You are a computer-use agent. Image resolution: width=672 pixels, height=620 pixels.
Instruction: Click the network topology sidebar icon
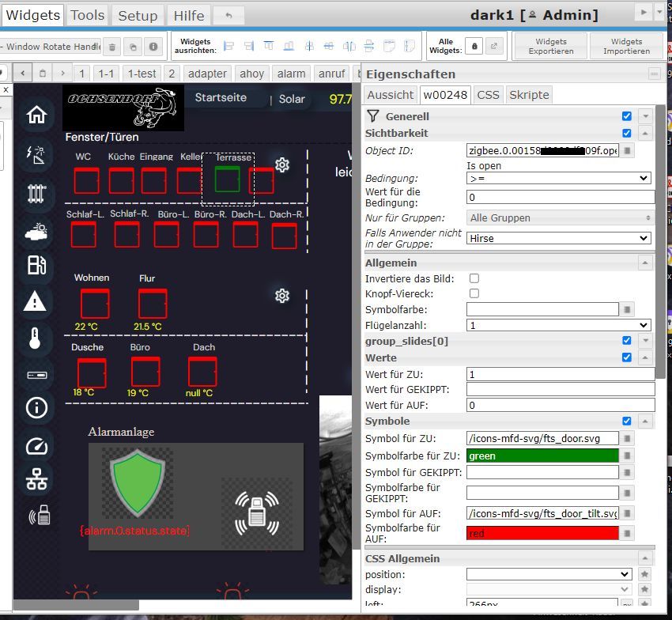click(36, 479)
